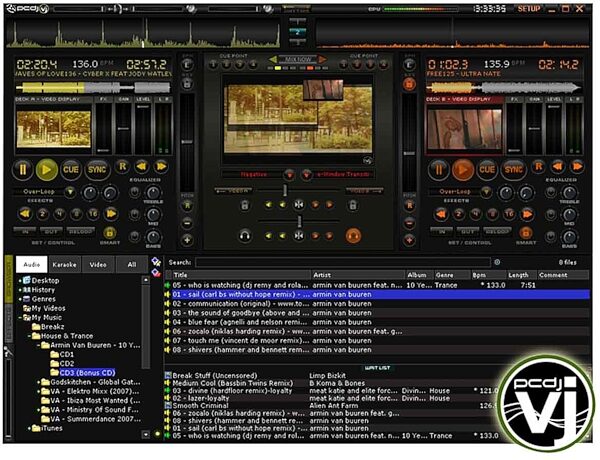Fast-forward the left deck with yellow double-arrow
Screen dimensions: 600x460
pos(161,166)
